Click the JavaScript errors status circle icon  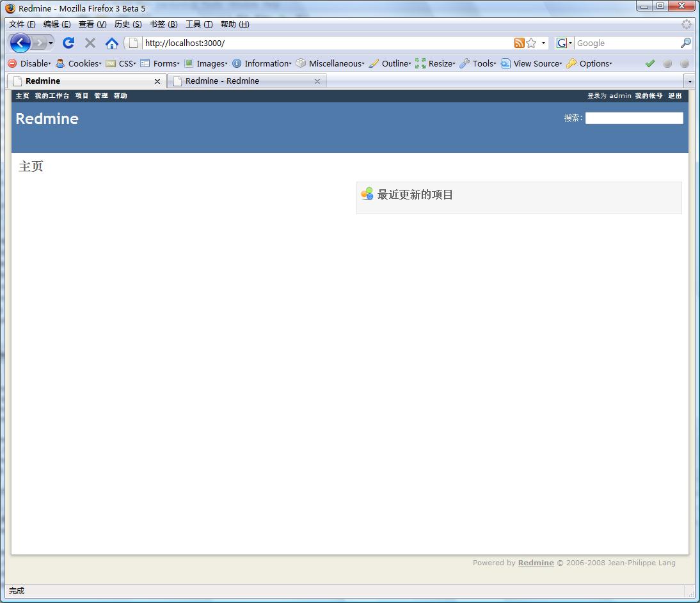tap(685, 63)
